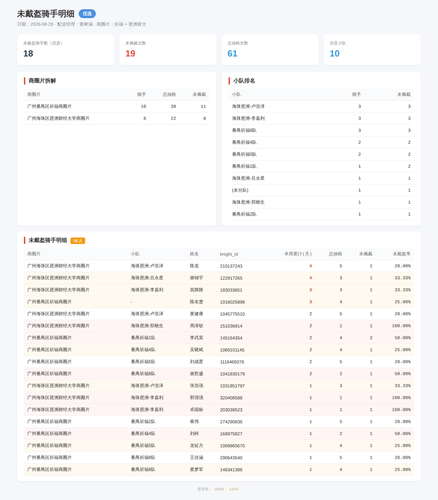438x500 pixels.
Task: Click the blue 优选 badge beside the title
Action: 87,14
